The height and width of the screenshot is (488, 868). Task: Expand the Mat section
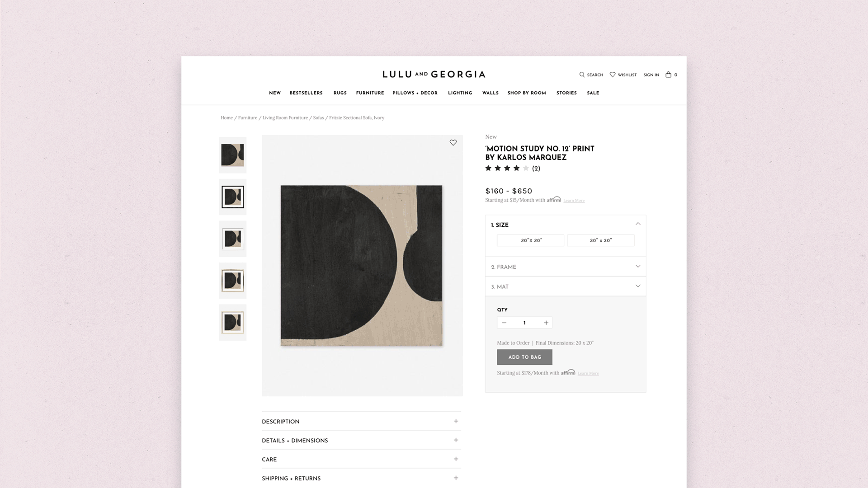tap(566, 286)
